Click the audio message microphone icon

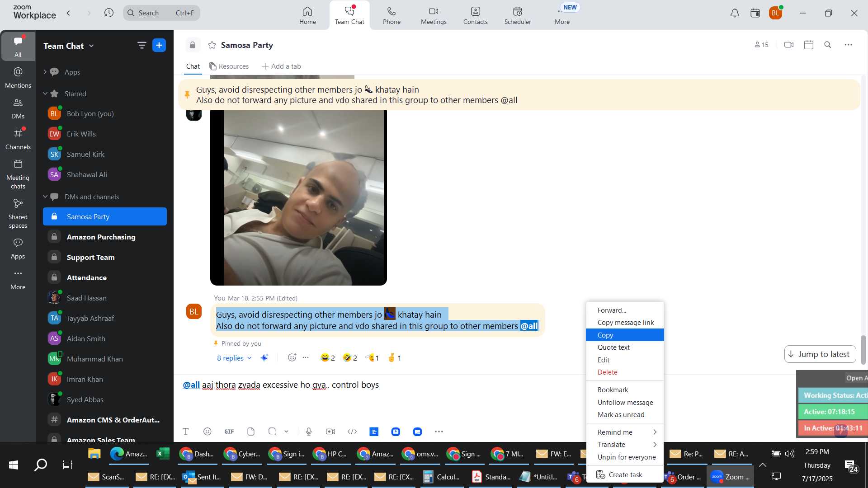point(309,432)
